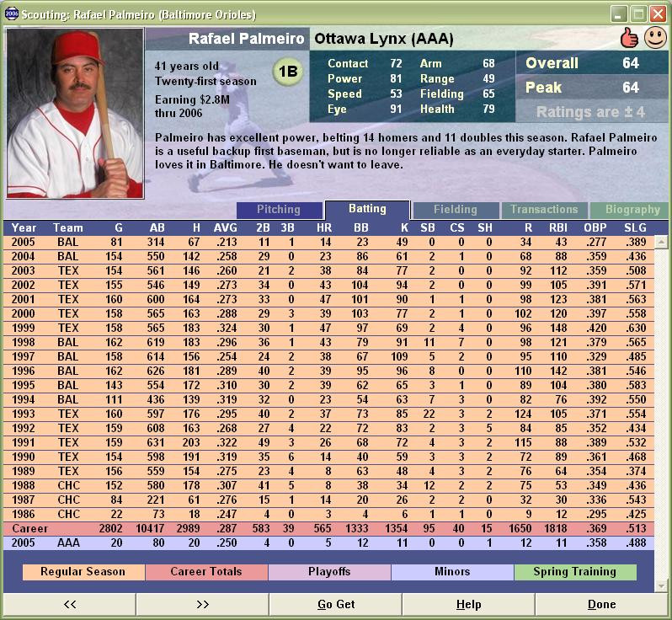Select the 1986 CHC season row

point(328,514)
